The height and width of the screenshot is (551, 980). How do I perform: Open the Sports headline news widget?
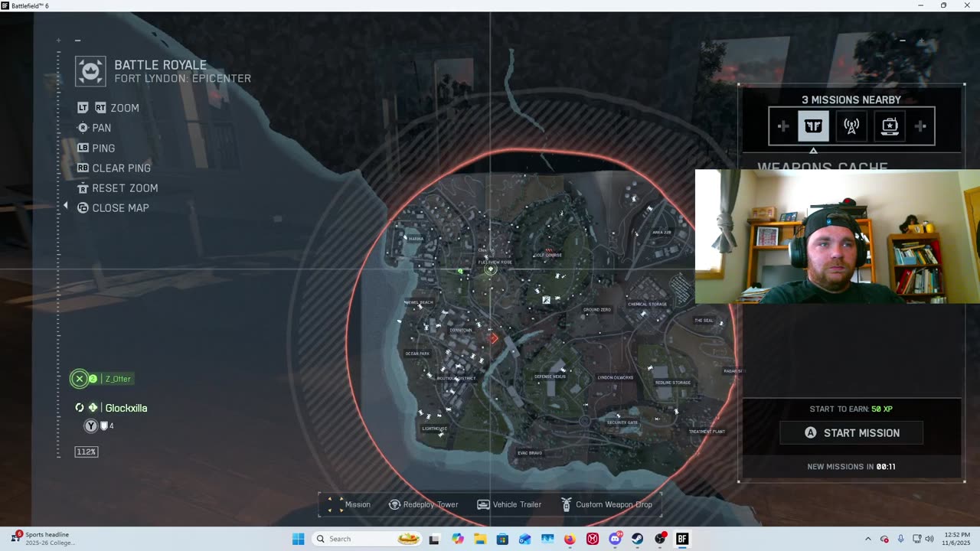[x=42, y=539]
